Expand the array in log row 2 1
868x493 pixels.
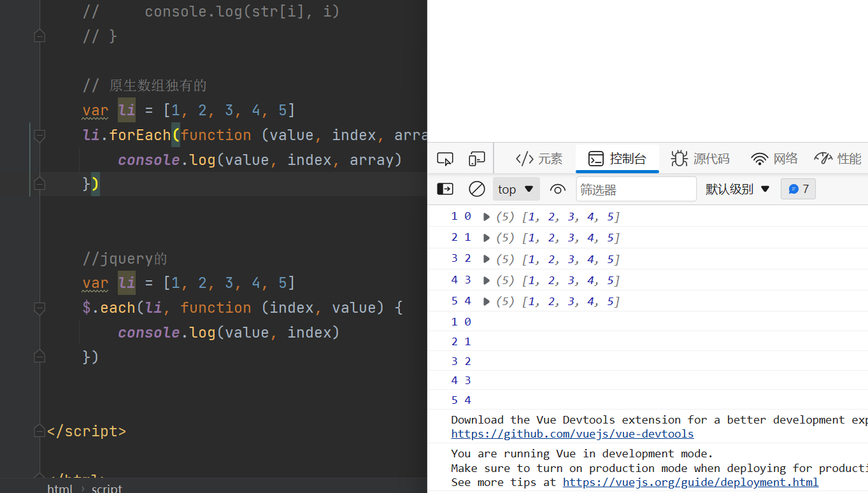pos(487,238)
